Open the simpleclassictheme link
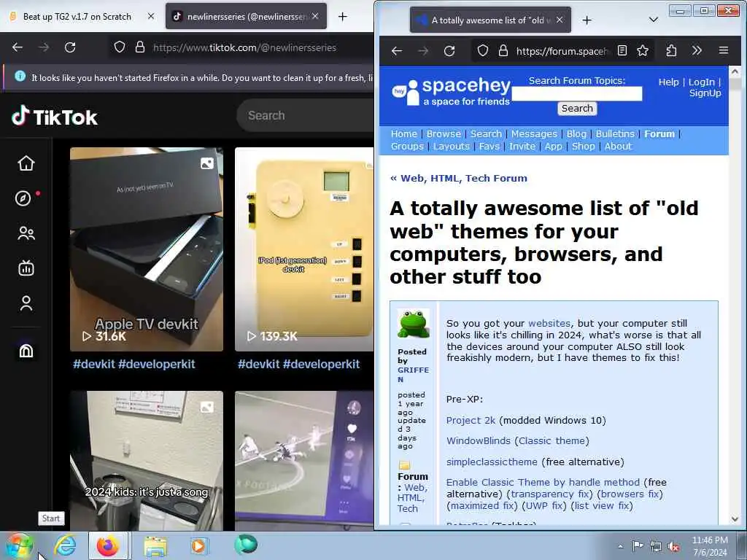This screenshot has height=560, width=747. [x=492, y=462]
